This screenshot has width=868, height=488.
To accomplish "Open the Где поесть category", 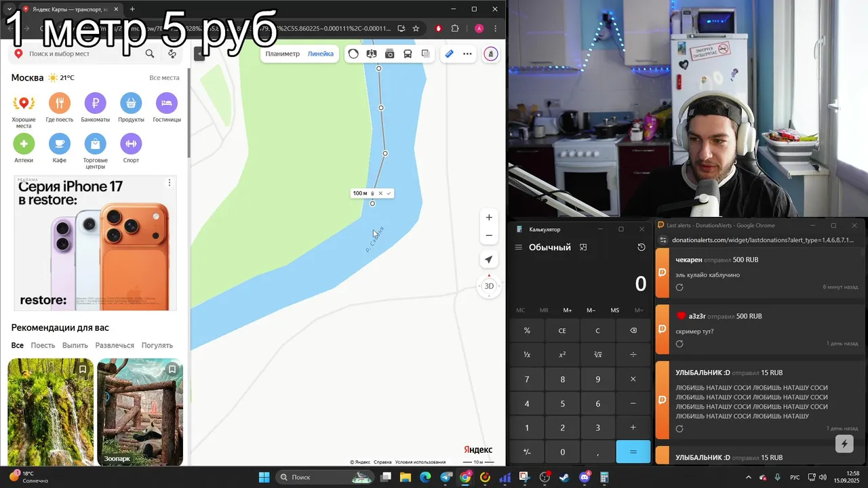I will 60,108.
